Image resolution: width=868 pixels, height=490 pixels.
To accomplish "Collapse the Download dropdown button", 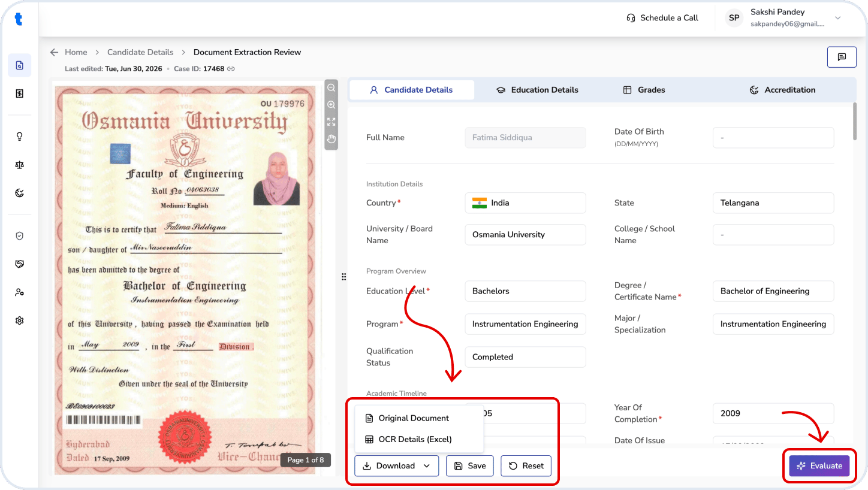I will click(396, 466).
